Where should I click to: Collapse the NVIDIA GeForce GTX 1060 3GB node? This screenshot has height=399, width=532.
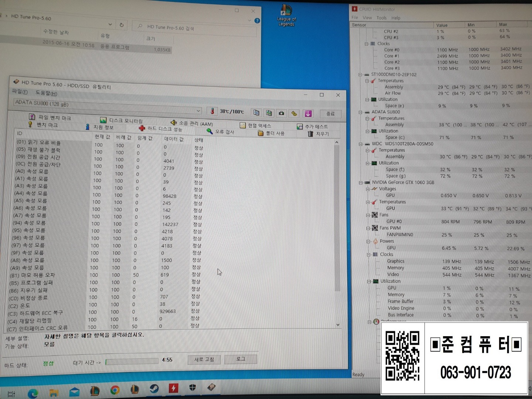click(361, 183)
